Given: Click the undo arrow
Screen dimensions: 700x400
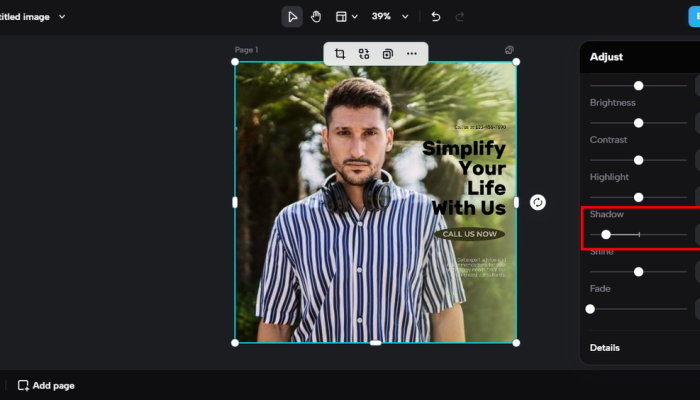Looking at the screenshot, I should [435, 17].
